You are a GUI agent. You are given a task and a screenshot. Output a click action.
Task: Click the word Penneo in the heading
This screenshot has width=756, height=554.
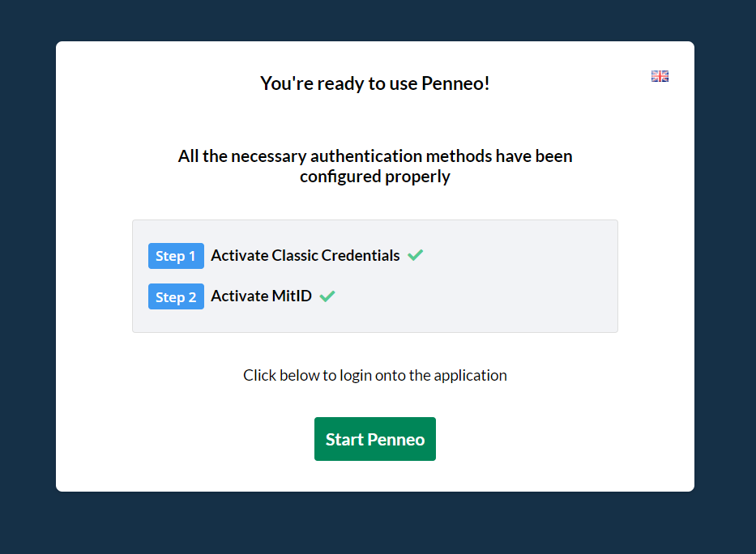point(455,83)
